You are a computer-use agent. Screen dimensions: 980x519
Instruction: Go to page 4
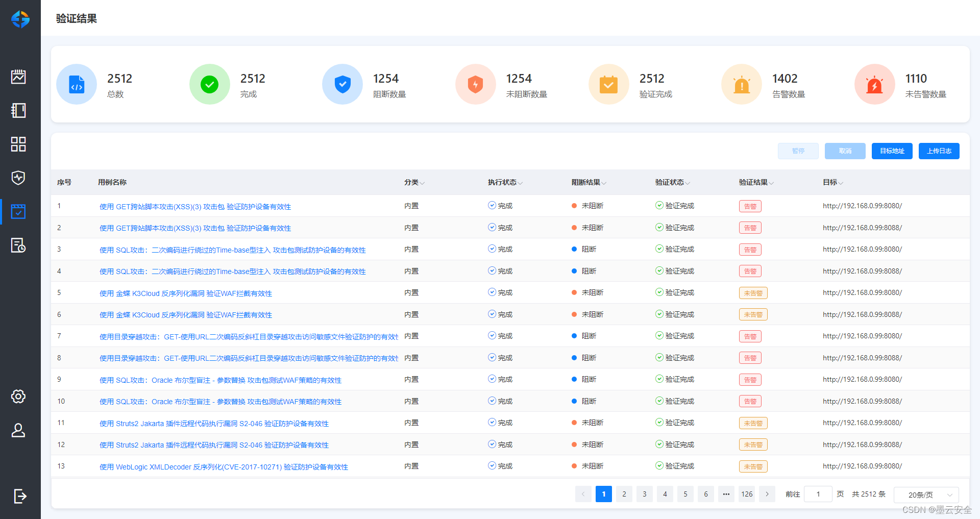coord(665,494)
